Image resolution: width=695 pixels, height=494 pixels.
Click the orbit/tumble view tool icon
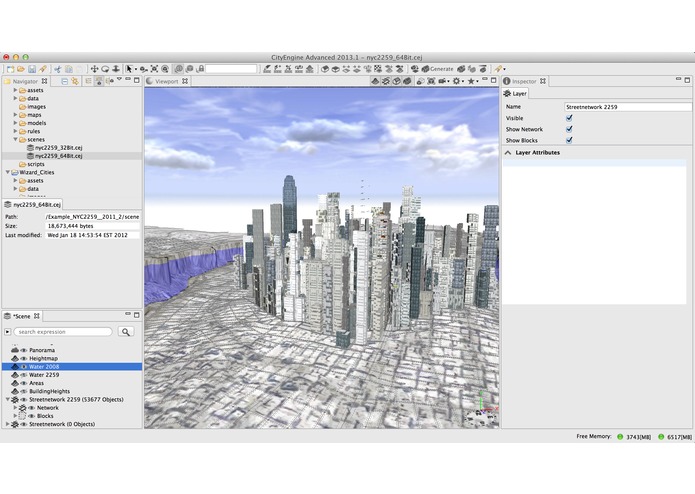pyautogui.click(x=105, y=69)
